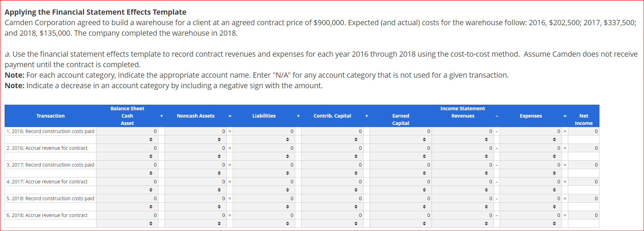Click Revenues amount field for 2017 accrue revenue
This screenshot has width=644, height=231.
[x=463, y=182]
